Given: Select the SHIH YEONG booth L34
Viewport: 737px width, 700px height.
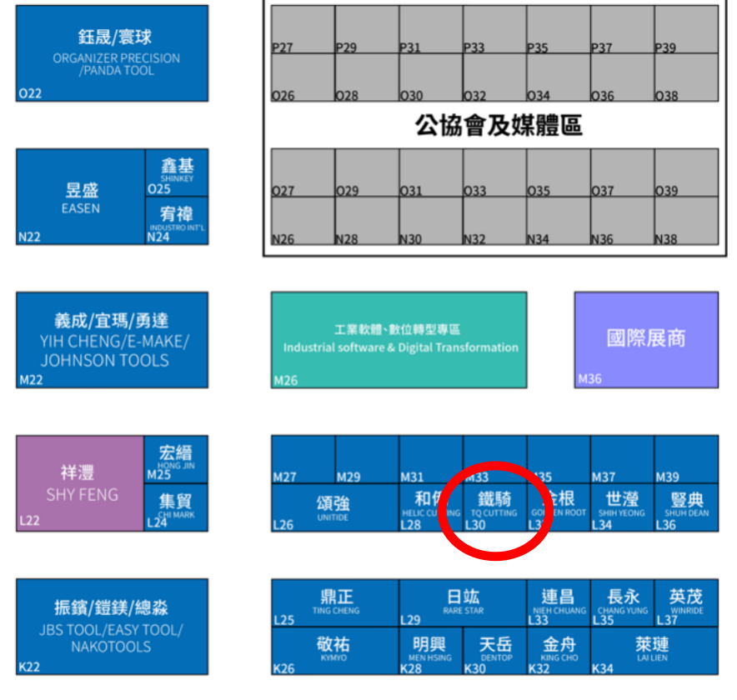Looking at the screenshot, I should pos(623,507).
